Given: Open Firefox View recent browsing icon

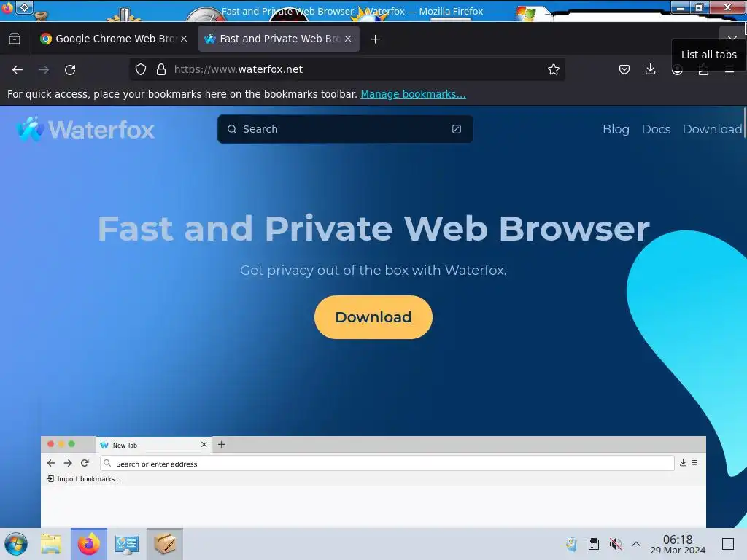Looking at the screenshot, I should (x=15, y=39).
